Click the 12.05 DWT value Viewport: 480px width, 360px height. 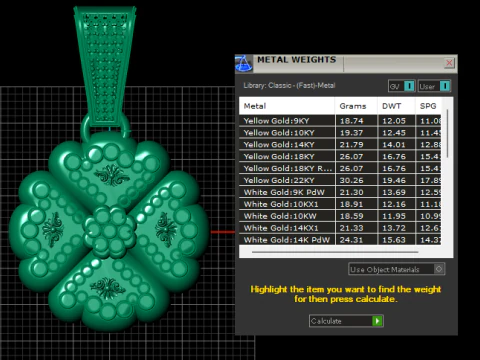coord(394,121)
